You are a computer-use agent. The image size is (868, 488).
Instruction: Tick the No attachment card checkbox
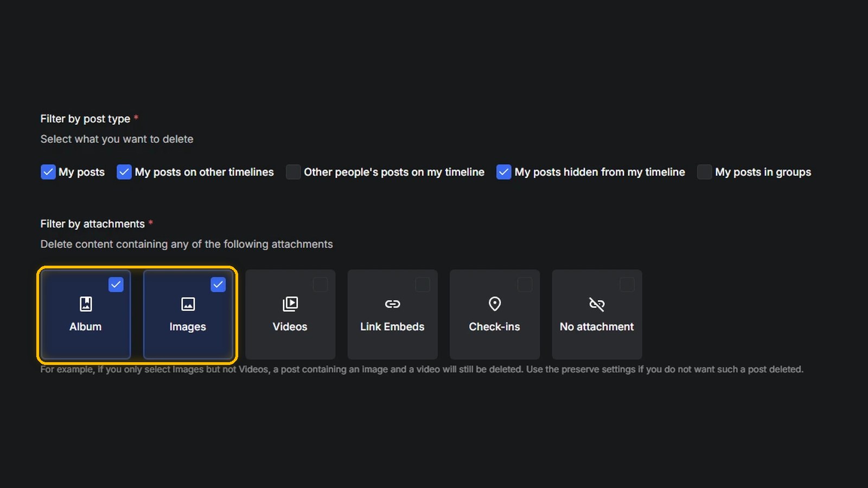point(627,285)
